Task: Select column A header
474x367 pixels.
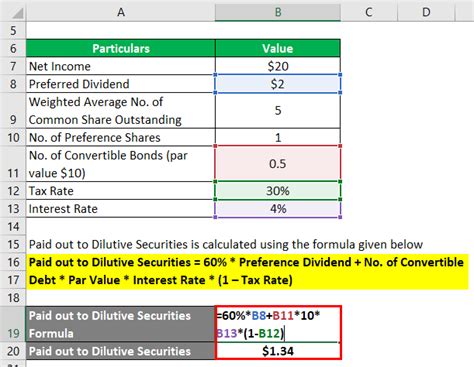Action: pos(121,12)
